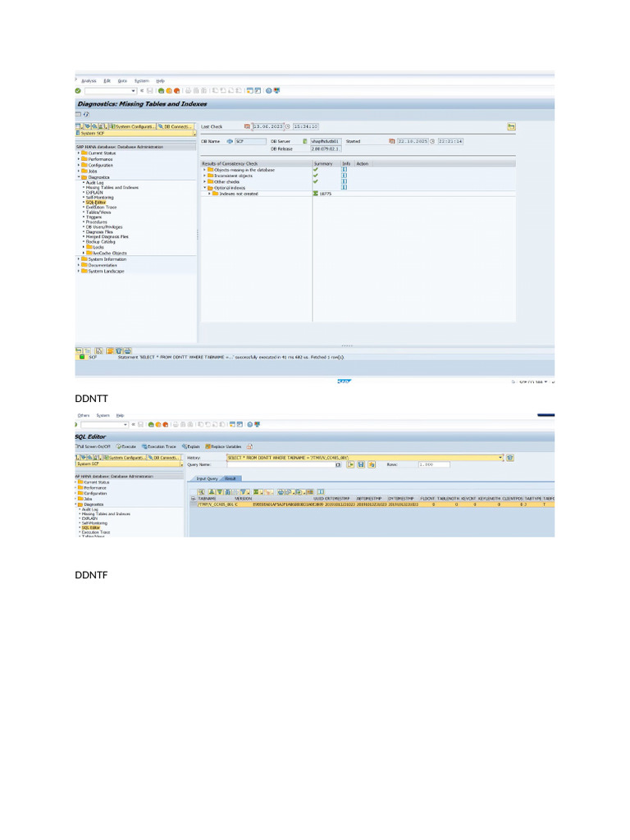Select Missing Tables and Indexes in SQL Editor window tree
Screen dimensions: 630x840
point(106,514)
